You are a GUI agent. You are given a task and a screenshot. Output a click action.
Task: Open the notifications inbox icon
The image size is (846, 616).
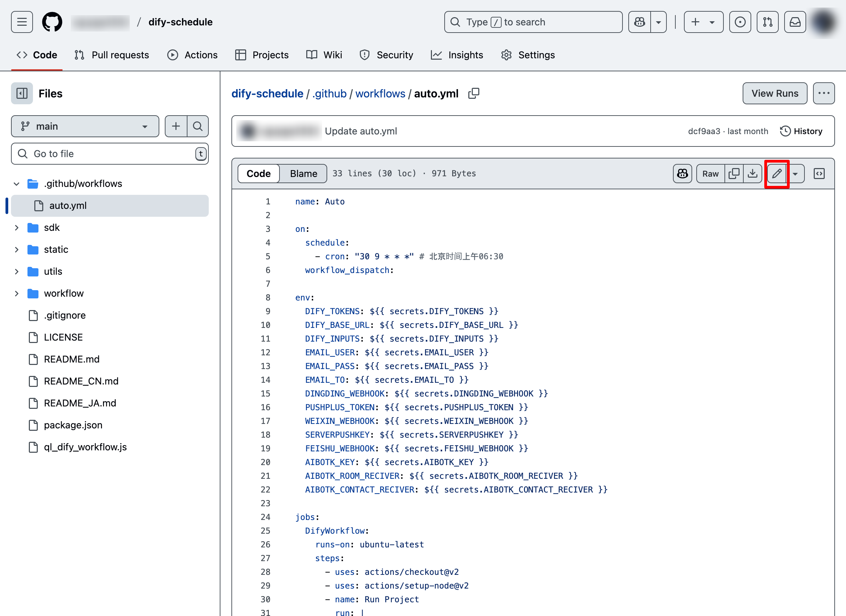[795, 22]
